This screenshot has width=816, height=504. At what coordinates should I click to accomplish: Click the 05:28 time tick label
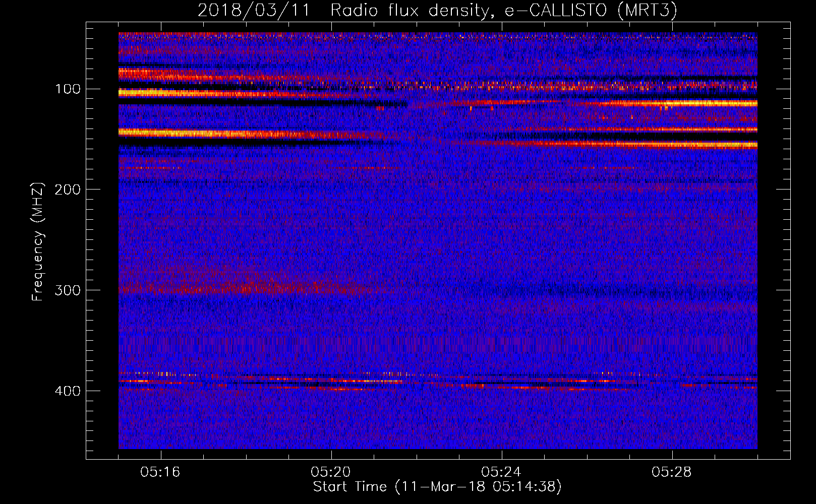pyautogui.click(x=672, y=472)
